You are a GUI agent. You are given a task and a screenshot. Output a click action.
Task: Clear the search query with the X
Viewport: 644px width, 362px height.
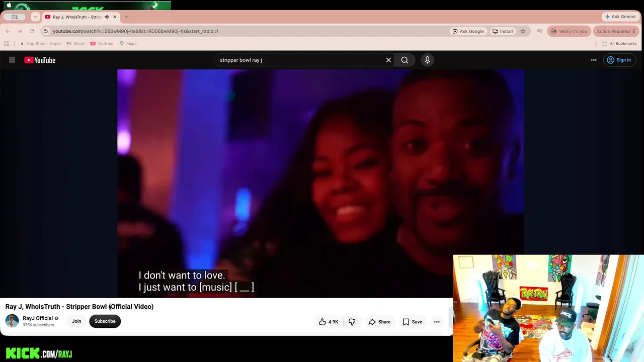(x=388, y=60)
